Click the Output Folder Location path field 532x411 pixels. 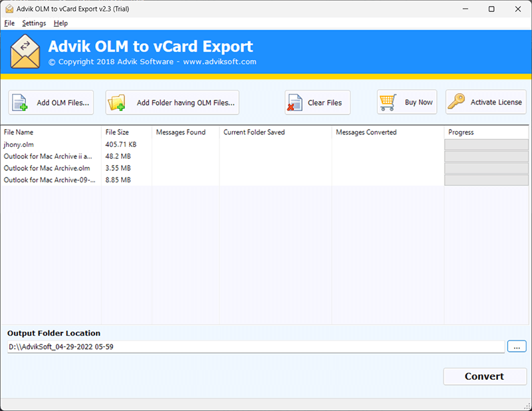coord(256,346)
